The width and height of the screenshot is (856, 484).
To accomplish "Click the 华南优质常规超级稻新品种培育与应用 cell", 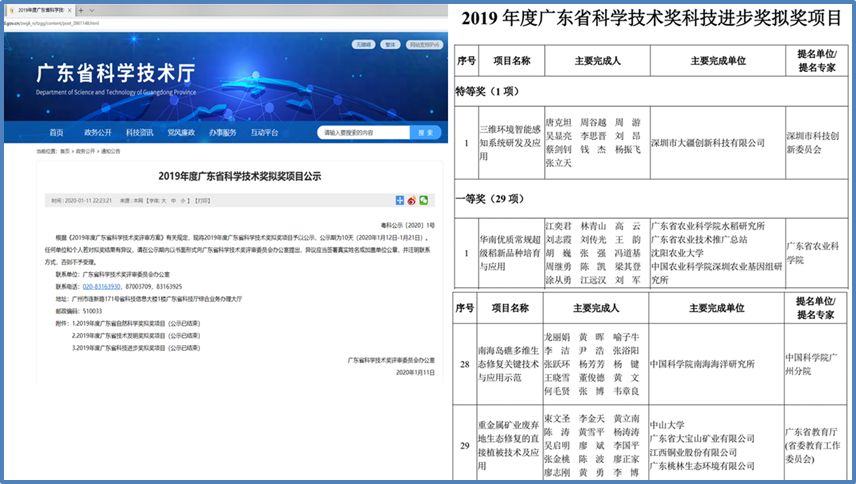I will (510, 253).
